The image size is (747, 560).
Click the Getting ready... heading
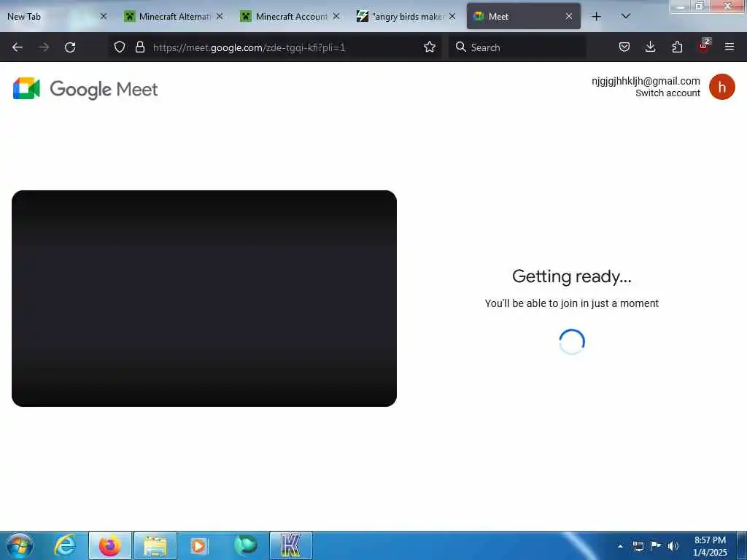point(572,276)
